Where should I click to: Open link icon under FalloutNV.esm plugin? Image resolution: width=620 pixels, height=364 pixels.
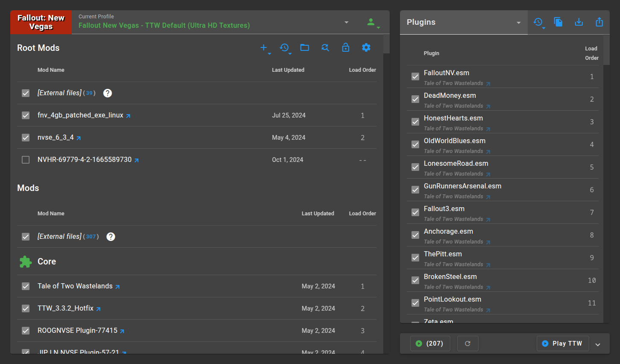point(488,84)
